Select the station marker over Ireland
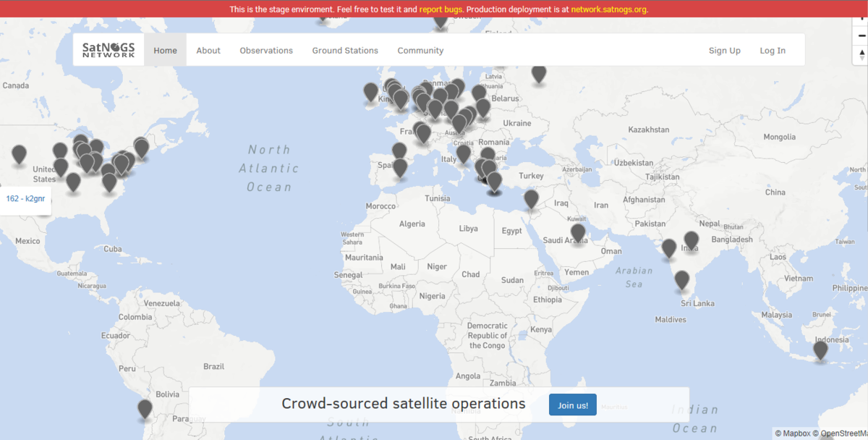Screen dimensions: 868x440 click(x=371, y=92)
